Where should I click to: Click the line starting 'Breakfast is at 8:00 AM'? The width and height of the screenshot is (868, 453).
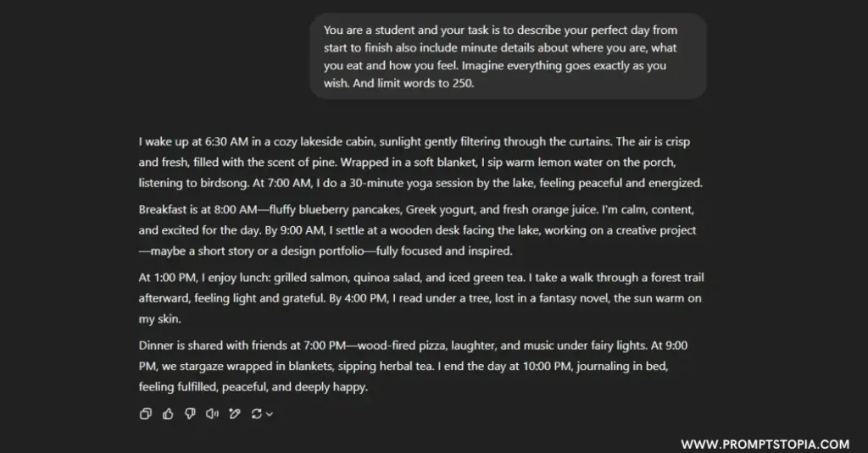(415, 210)
